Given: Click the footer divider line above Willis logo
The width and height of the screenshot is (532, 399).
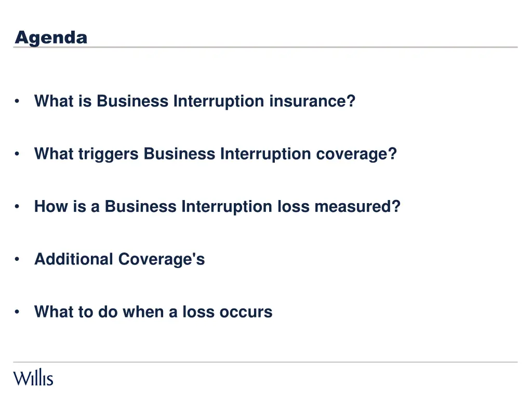Looking at the screenshot, I should (265, 362).
